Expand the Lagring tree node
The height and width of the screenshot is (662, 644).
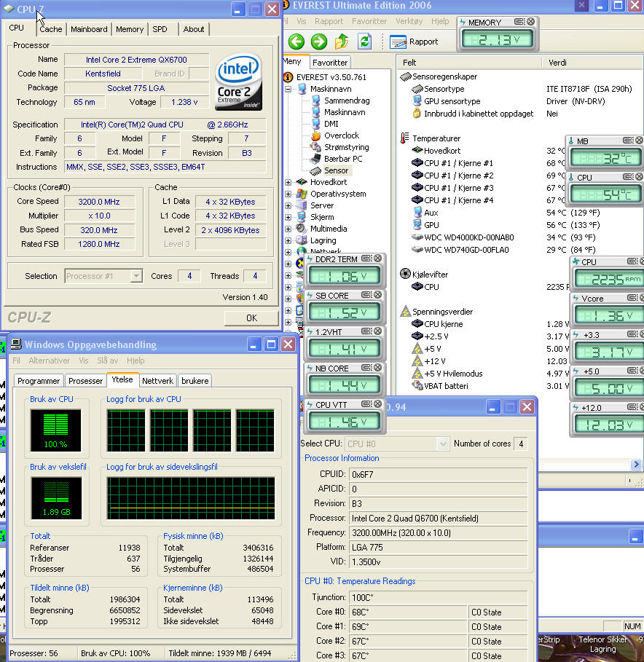coord(288,240)
